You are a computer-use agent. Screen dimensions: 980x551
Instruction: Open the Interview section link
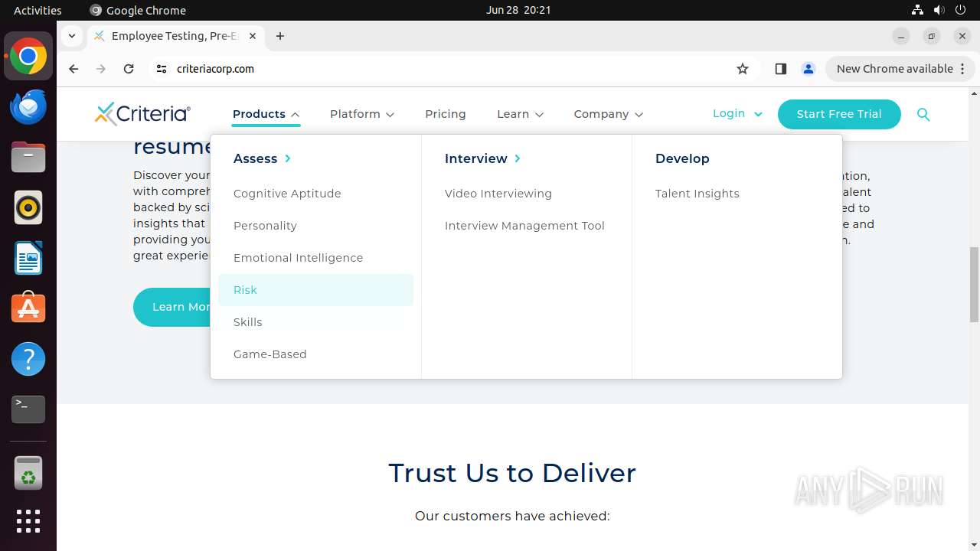[x=482, y=158]
